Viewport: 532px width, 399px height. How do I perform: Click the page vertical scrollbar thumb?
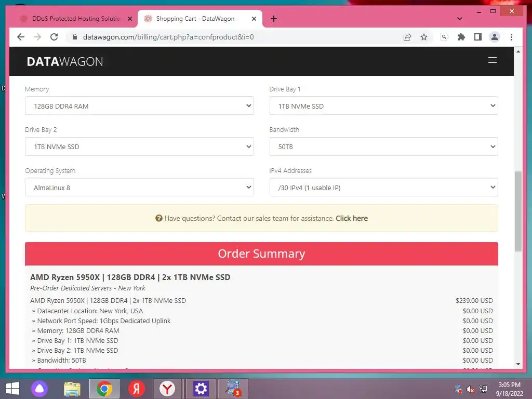pyautogui.click(x=518, y=211)
